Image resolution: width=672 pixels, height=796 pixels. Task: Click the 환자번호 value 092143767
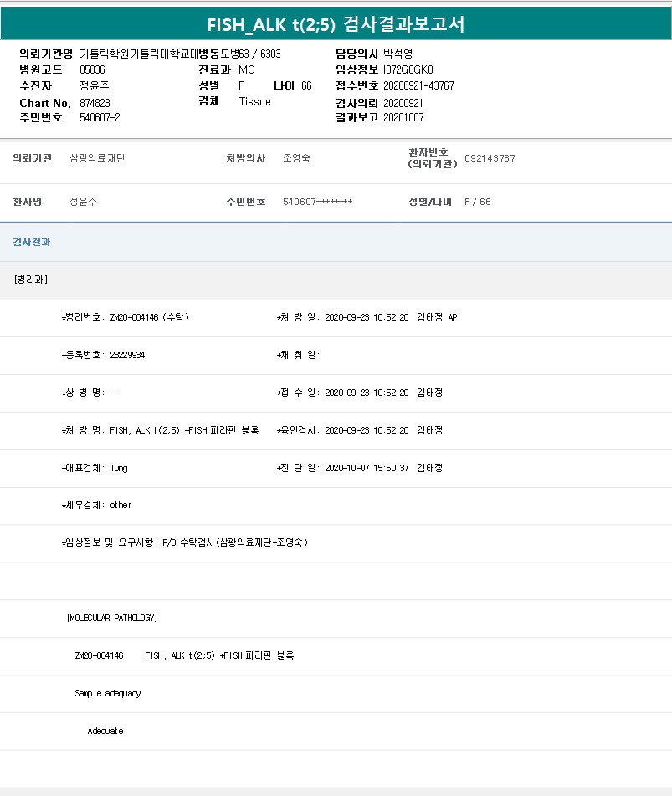point(490,158)
